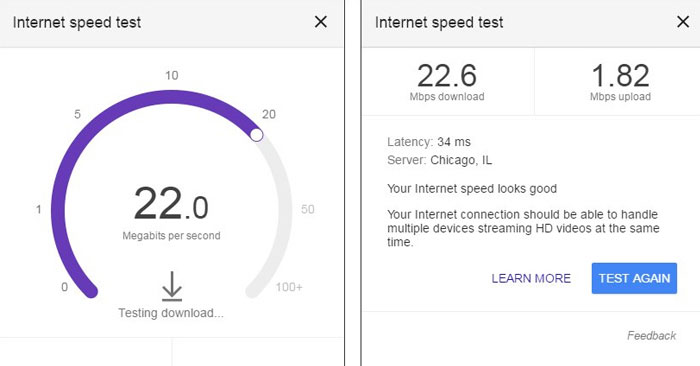Close the left Internet speed test panel
This screenshot has width=700, height=366.
[x=321, y=22]
